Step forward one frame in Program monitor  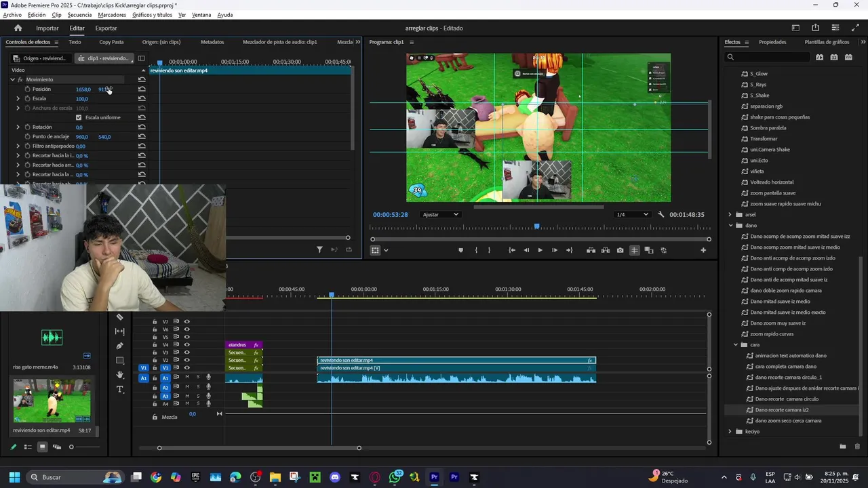(x=555, y=250)
